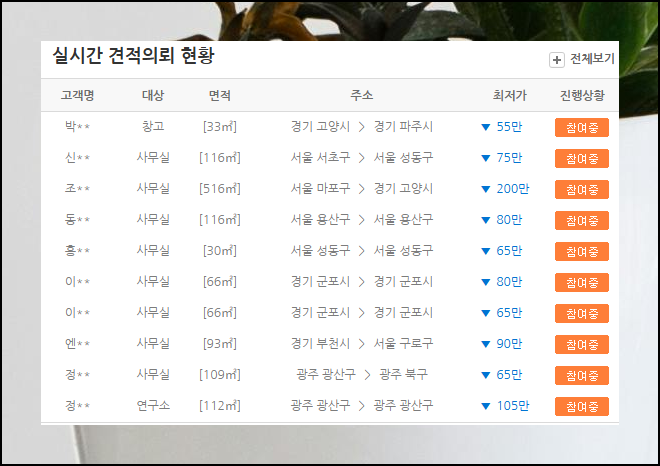Click the blue down arrow beside 200만
Image resolution: width=660 pixels, height=466 pixels.
coord(485,189)
